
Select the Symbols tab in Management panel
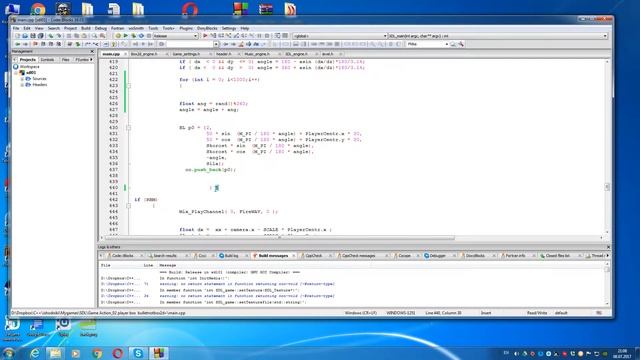tap(47, 60)
